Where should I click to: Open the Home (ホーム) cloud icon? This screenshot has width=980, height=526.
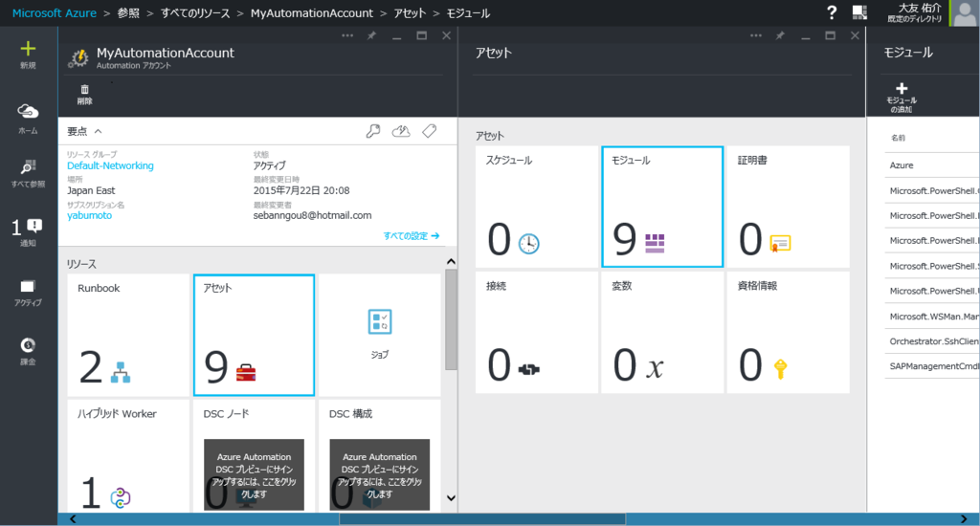(28, 112)
